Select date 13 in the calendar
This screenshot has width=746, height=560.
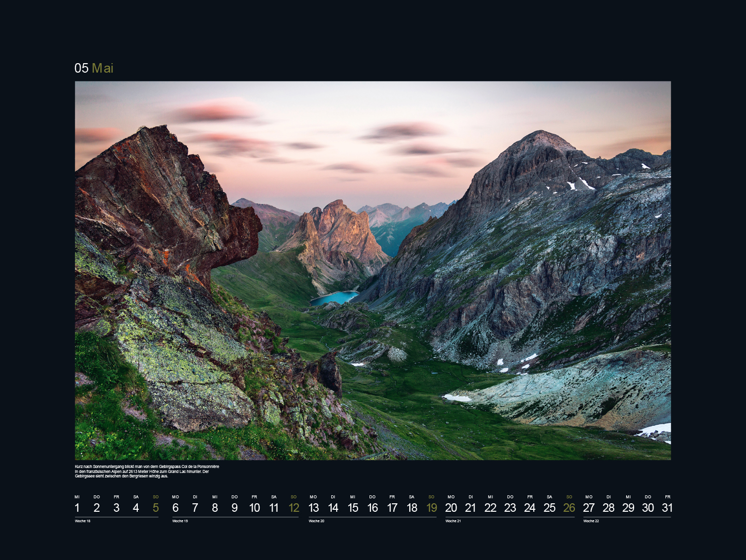313,508
